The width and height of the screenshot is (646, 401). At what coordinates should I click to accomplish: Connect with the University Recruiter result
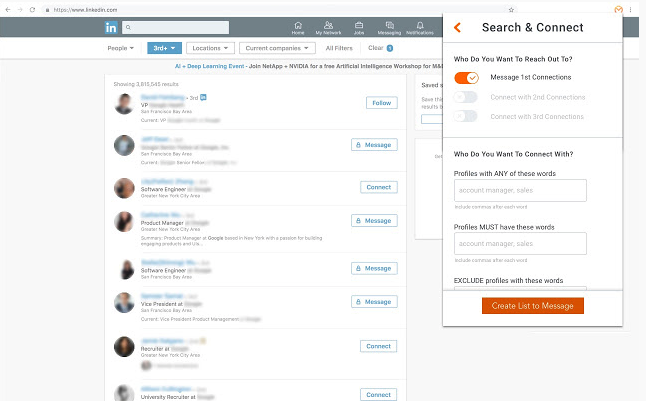(379, 395)
